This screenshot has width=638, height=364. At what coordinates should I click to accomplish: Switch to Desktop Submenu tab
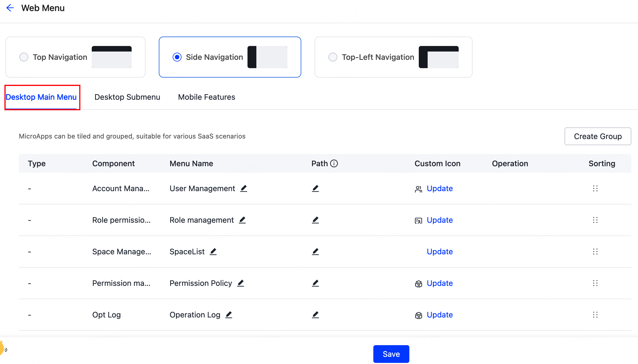pos(127,97)
